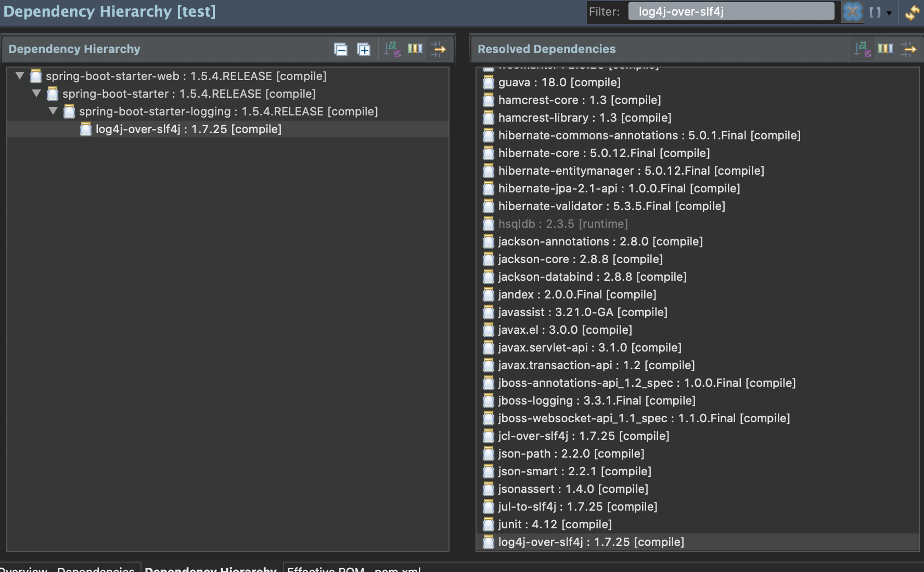This screenshot has width=924, height=572.
Task: Collapse the spring-boot-starter-web tree node
Action: point(19,76)
